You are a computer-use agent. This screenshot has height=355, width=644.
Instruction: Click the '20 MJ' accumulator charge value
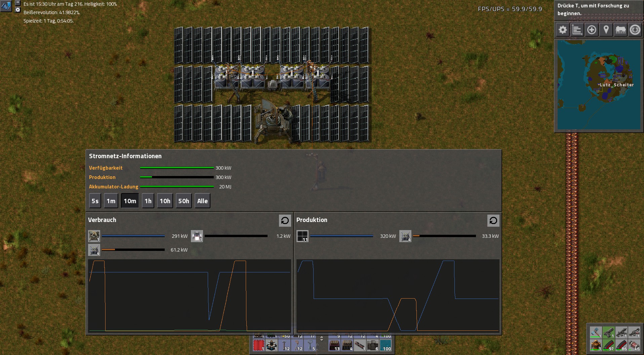(x=225, y=187)
